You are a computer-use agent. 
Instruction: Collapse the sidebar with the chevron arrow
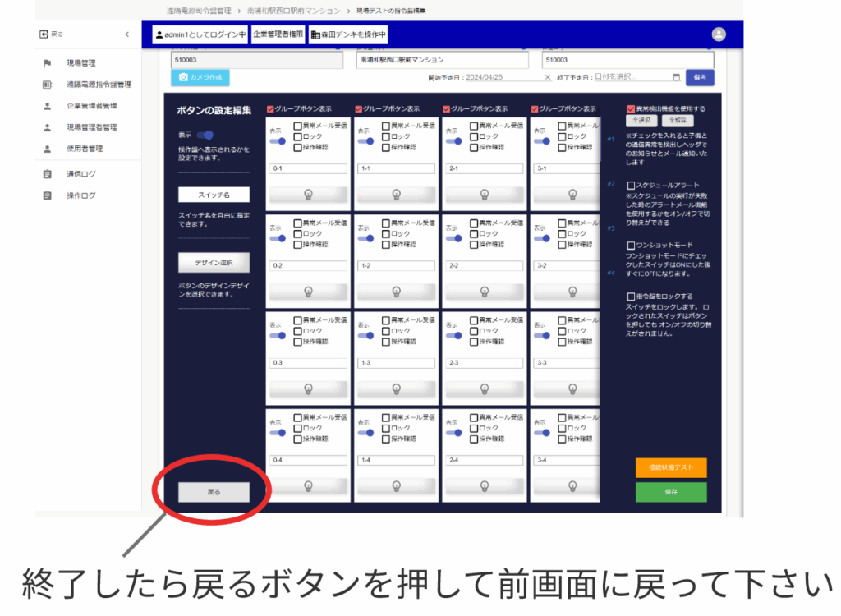point(126,34)
